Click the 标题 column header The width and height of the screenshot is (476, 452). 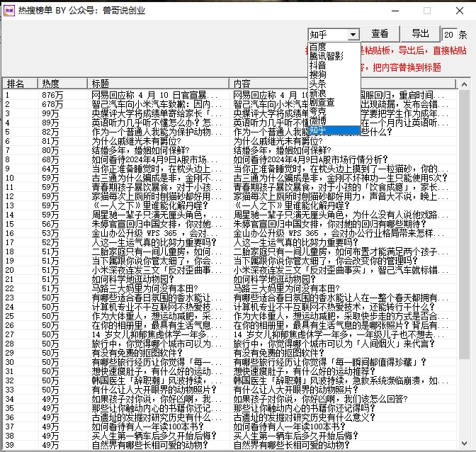158,83
